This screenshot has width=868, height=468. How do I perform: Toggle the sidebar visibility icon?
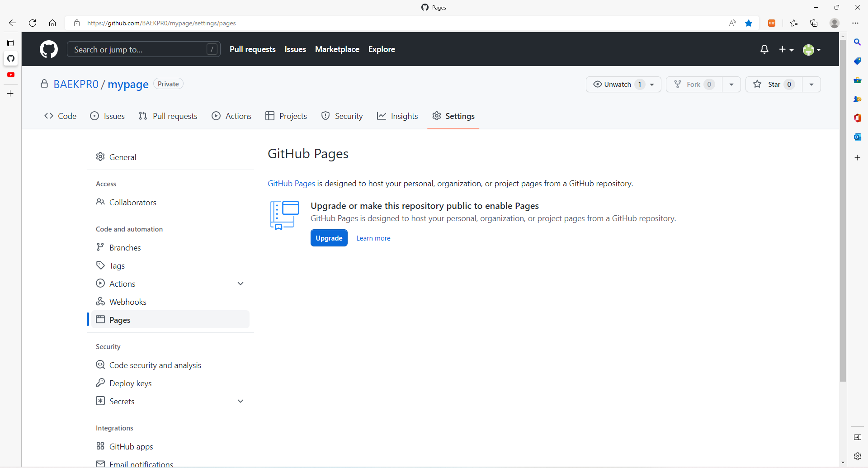(858, 437)
